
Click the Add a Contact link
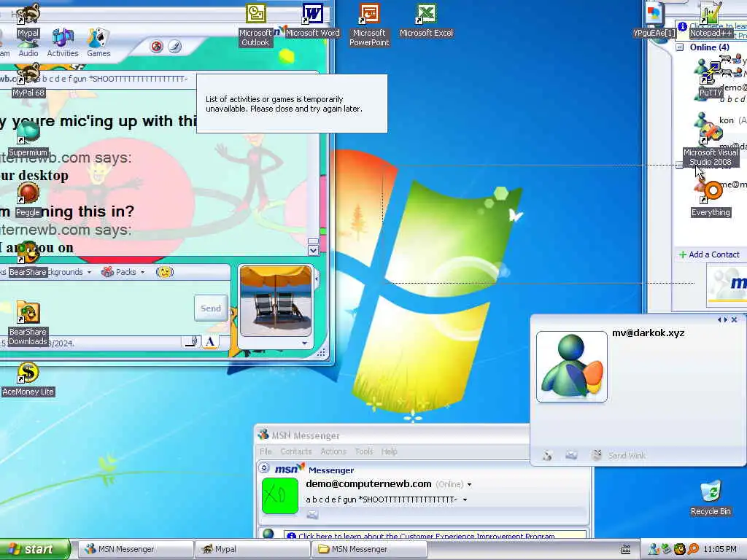709,254
